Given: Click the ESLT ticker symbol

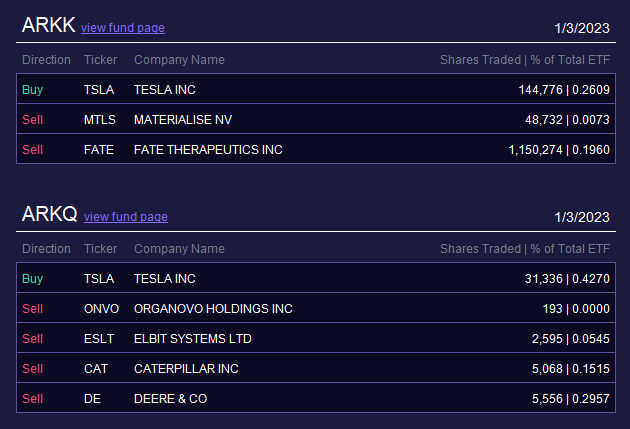Looking at the screenshot, I should (x=99, y=338).
